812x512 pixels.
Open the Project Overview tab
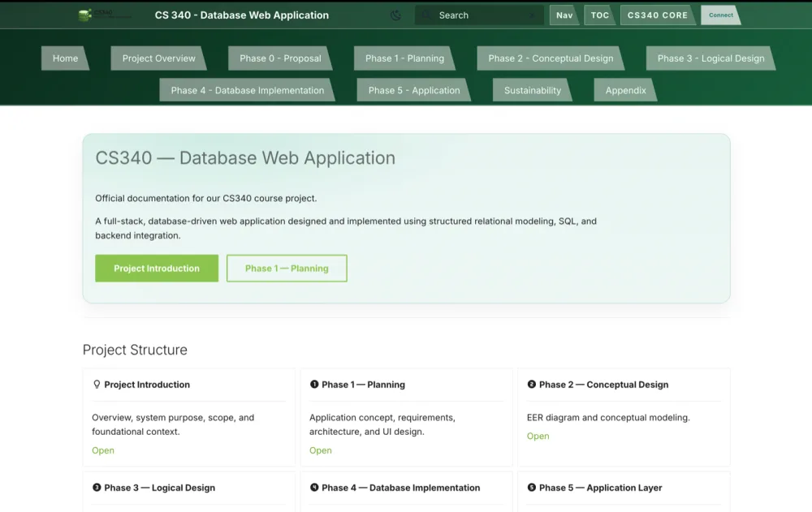point(158,58)
